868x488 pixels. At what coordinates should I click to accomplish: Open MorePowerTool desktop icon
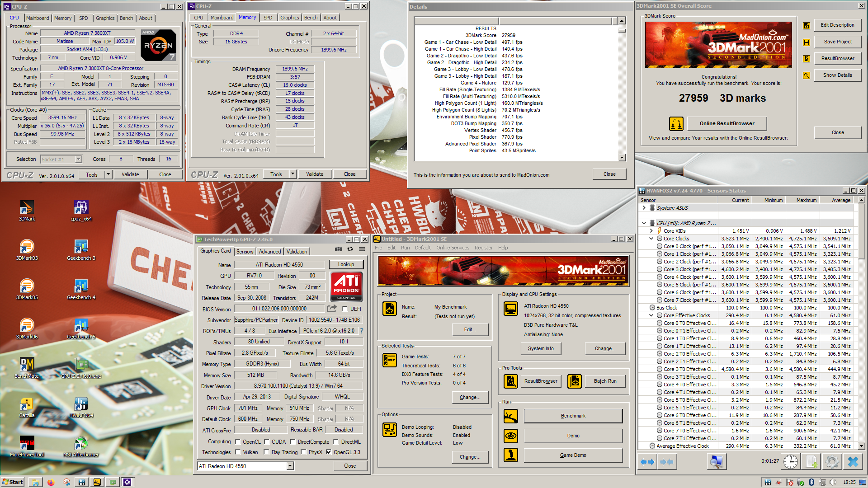tap(27, 446)
